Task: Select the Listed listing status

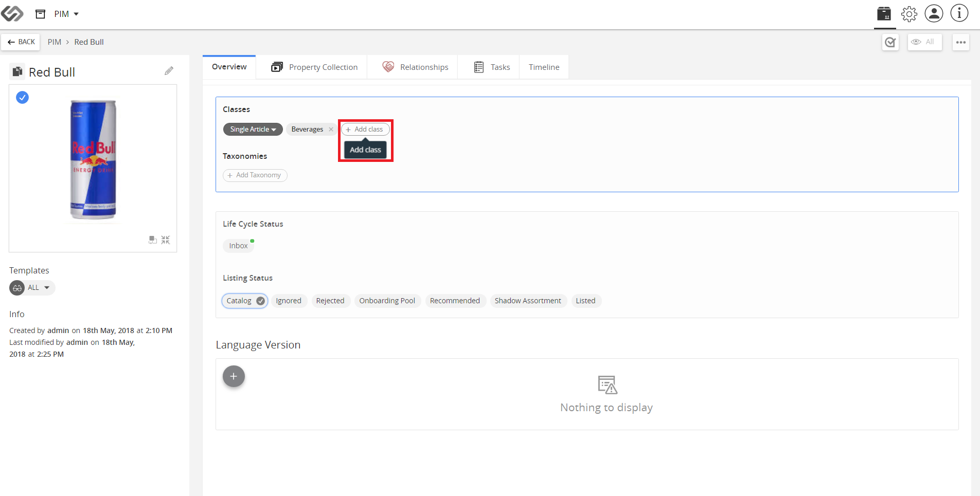Action: (586, 301)
